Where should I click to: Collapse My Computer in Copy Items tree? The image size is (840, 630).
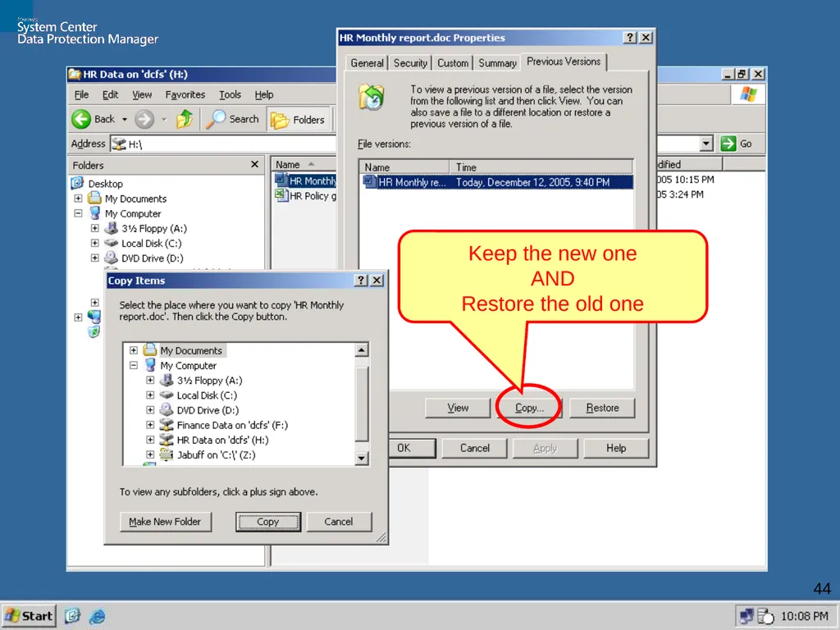[134, 365]
